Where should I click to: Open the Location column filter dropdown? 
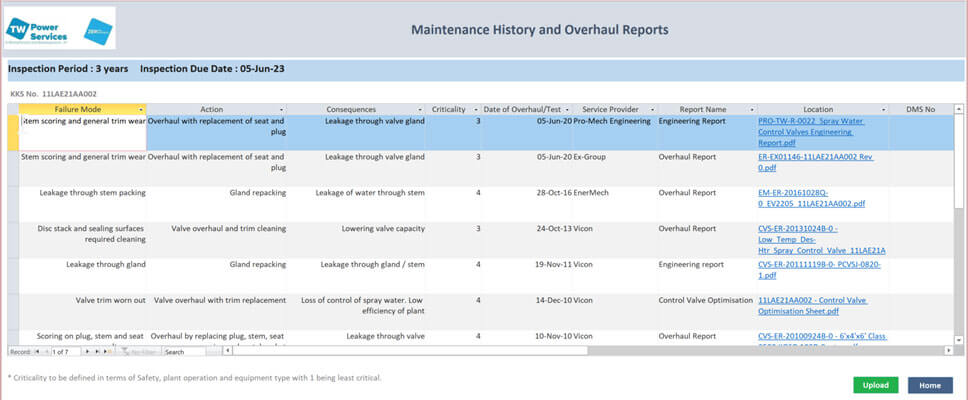(x=883, y=109)
